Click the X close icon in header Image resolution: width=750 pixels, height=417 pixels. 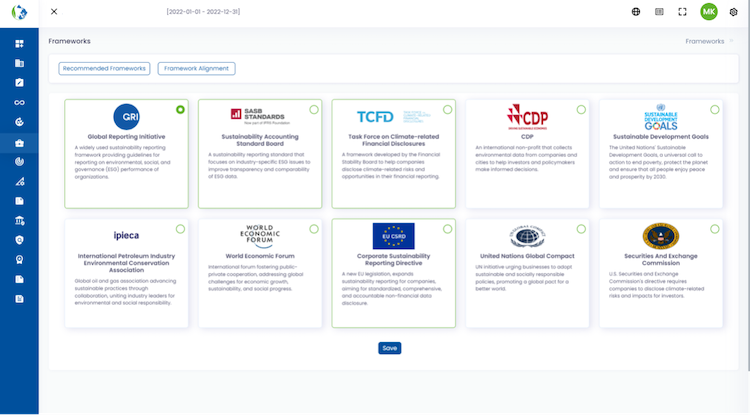pos(54,11)
